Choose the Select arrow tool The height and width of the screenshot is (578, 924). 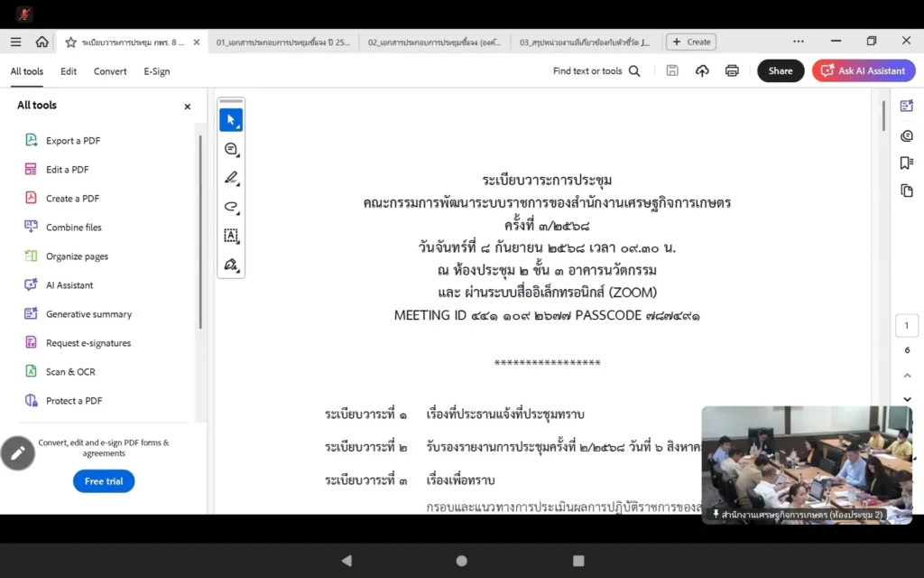(231, 120)
